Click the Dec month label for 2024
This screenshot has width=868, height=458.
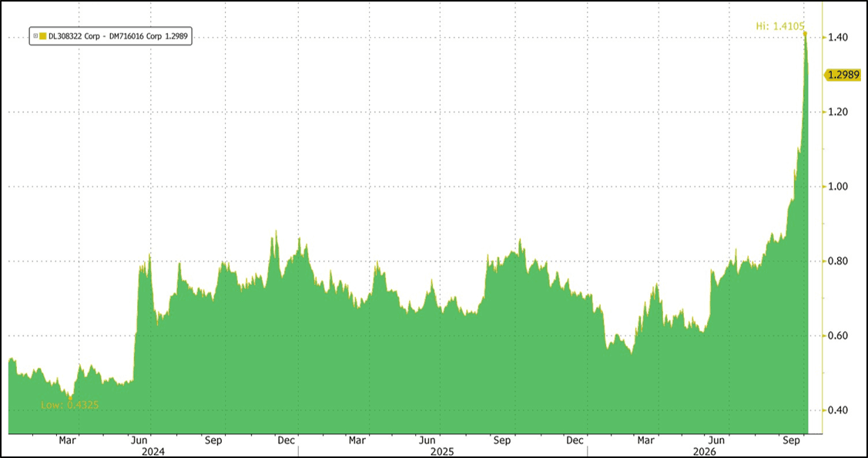[x=286, y=441]
